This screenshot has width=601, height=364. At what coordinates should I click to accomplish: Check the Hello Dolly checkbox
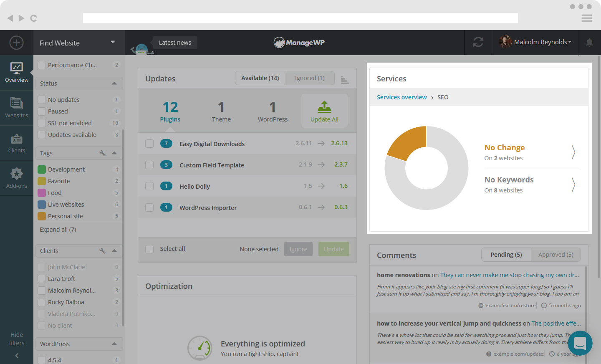click(149, 186)
